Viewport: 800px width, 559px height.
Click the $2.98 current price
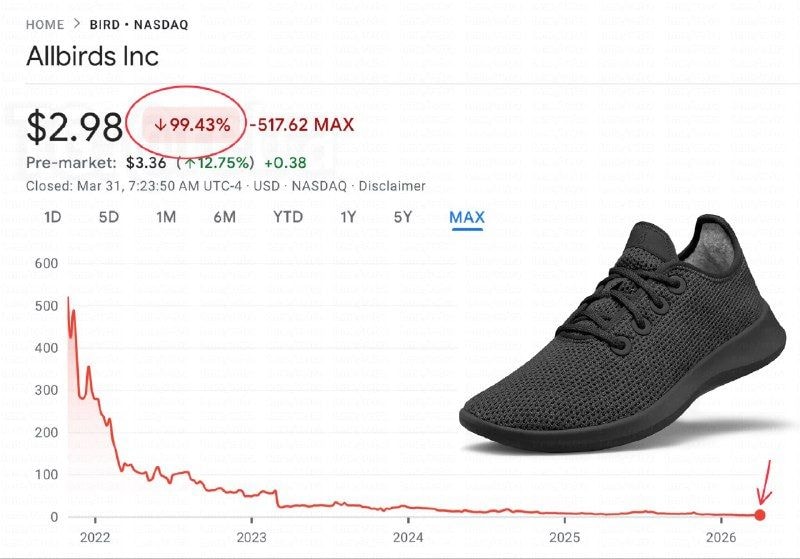tap(75, 127)
